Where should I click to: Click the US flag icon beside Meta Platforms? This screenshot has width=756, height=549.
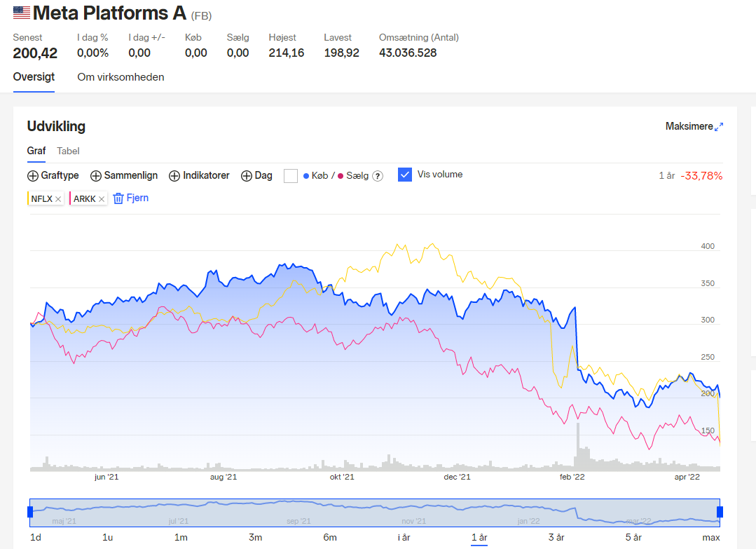(x=22, y=13)
